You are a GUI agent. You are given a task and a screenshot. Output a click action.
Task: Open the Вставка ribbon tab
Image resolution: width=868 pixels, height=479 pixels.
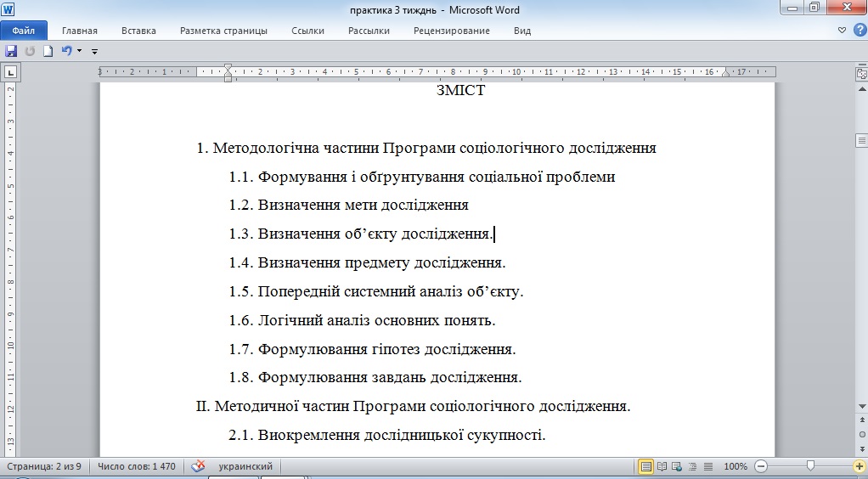click(x=138, y=31)
